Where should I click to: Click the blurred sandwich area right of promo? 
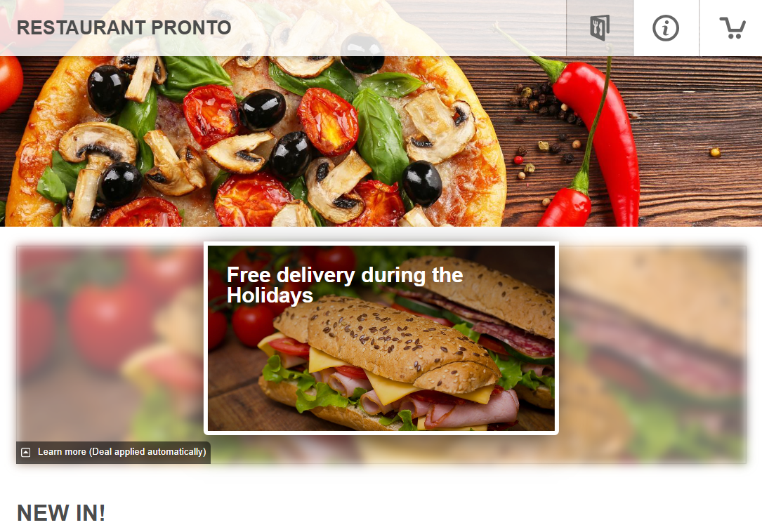point(652,354)
